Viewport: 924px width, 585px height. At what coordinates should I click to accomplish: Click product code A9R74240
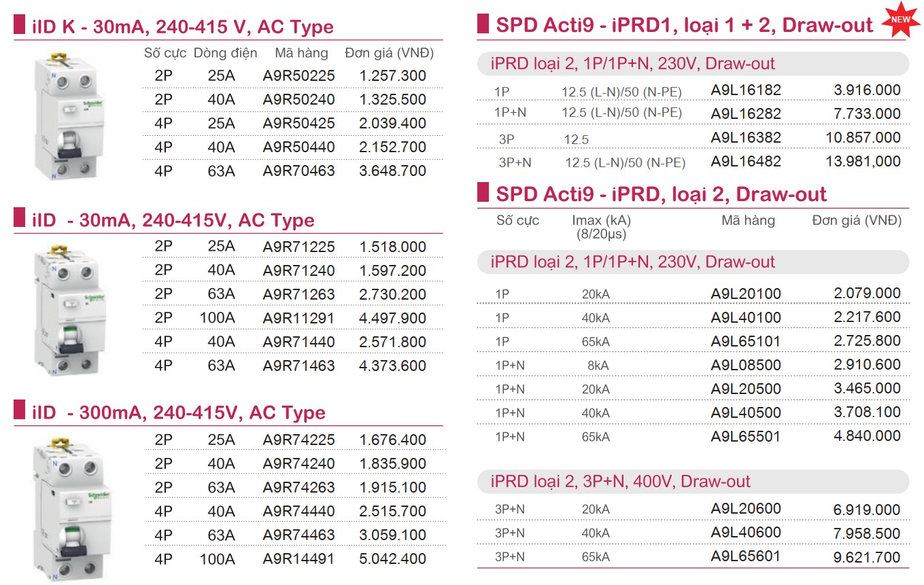coord(299,464)
